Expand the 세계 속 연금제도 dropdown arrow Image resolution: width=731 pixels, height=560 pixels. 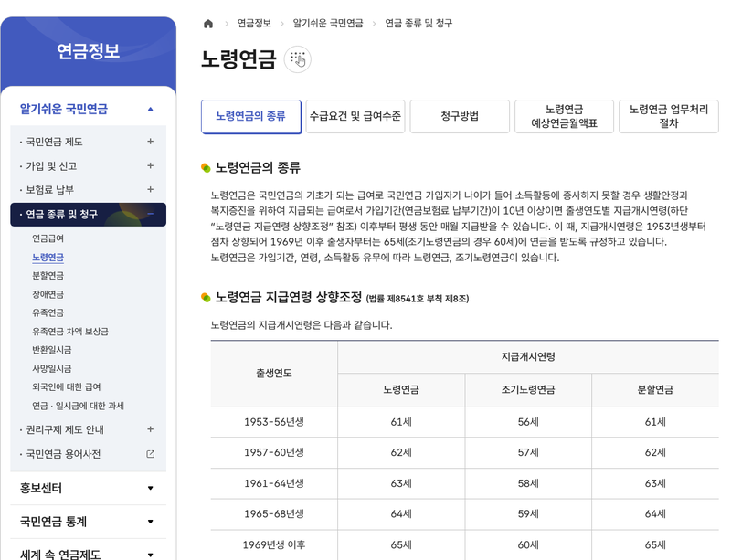coord(150,555)
